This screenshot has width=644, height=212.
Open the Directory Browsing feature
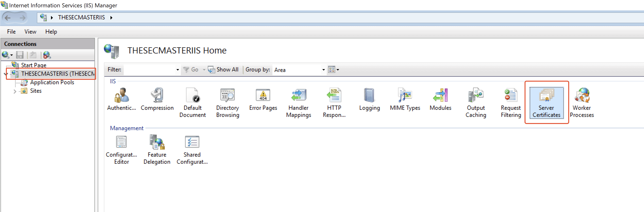[x=228, y=103]
